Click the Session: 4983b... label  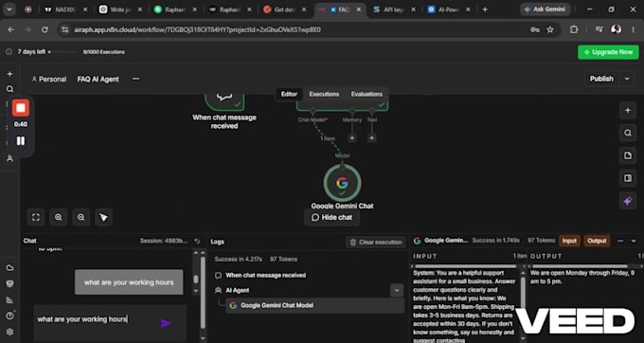coord(164,241)
